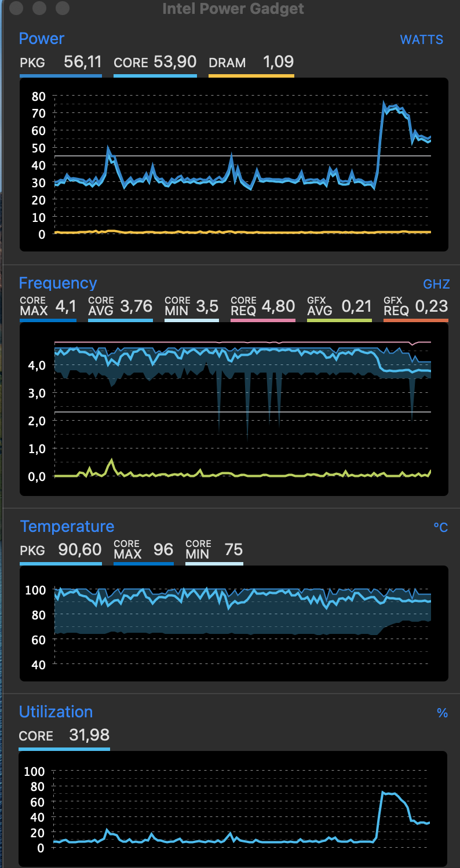Select the CORE MAX frequency 4,1

click(65, 306)
